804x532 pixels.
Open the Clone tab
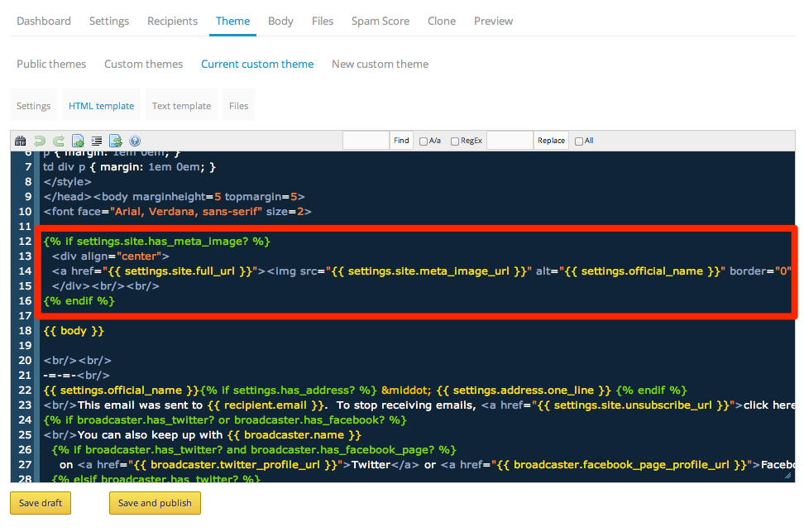coord(442,21)
